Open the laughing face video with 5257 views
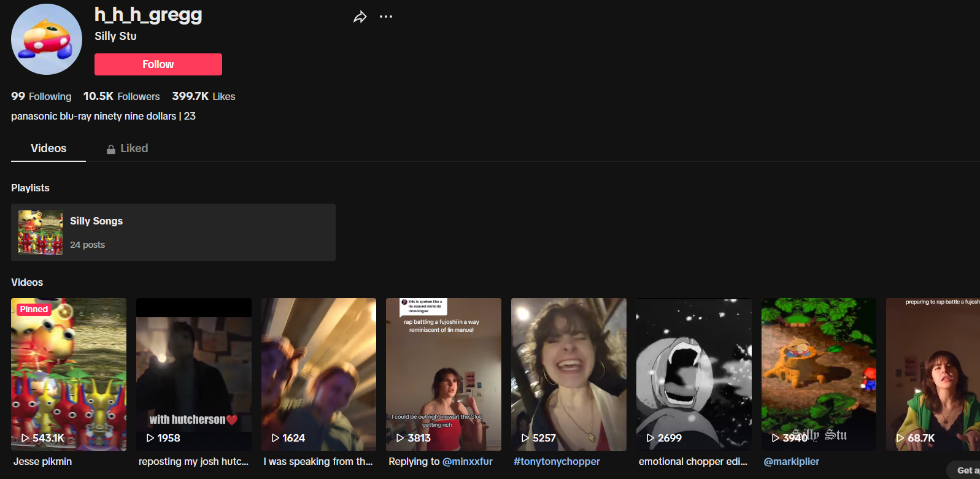 (569, 374)
